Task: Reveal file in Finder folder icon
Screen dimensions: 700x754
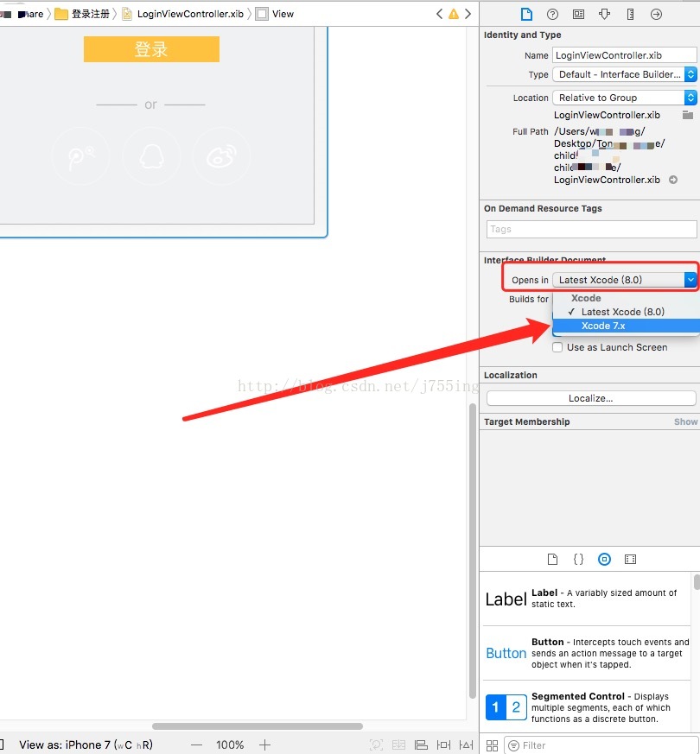Action: (x=688, y=115)
